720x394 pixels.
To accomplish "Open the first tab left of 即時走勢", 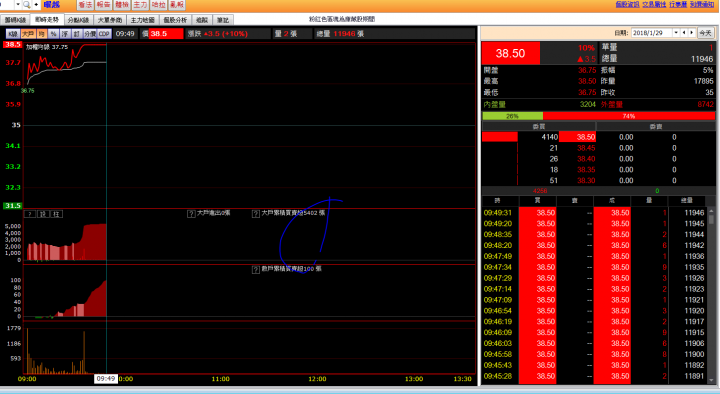I will coord(15,20).
